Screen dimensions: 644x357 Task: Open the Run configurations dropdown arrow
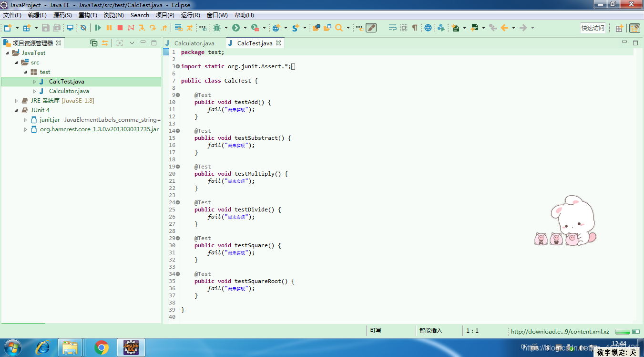pos(245,28)
